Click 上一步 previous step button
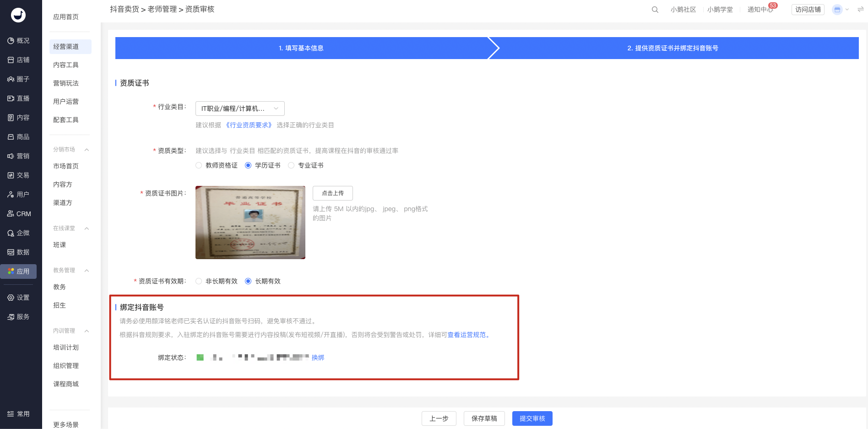Screen dimensions: 868x429 [x=439, y=418]
